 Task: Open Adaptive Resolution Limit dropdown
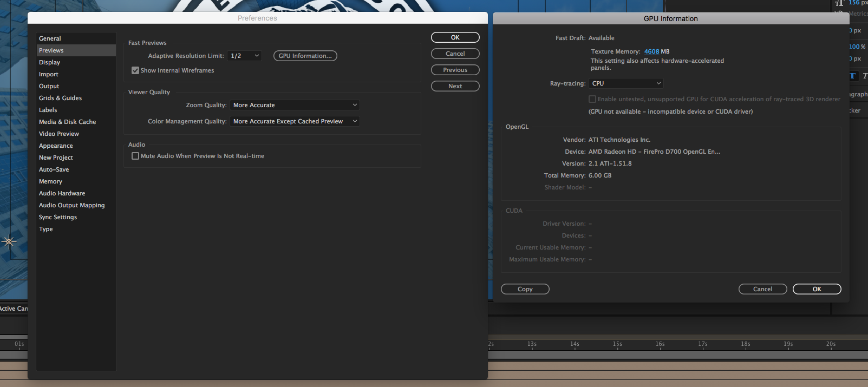244,56
